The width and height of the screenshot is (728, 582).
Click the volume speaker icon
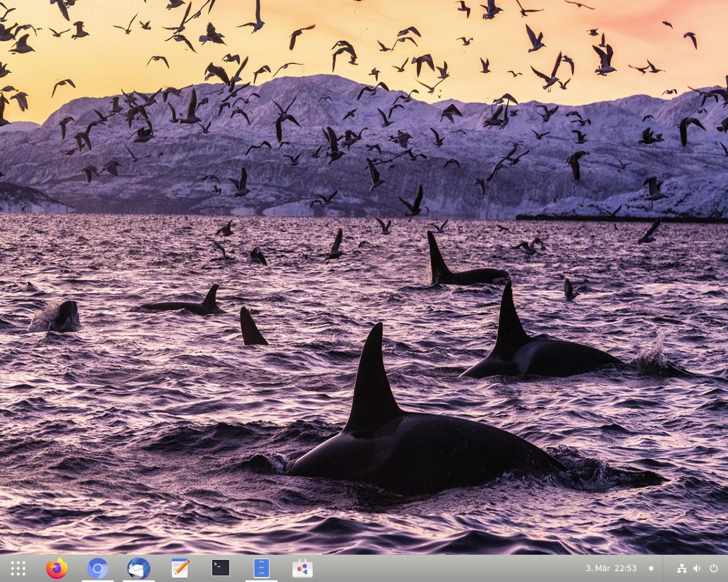(697, 568)
